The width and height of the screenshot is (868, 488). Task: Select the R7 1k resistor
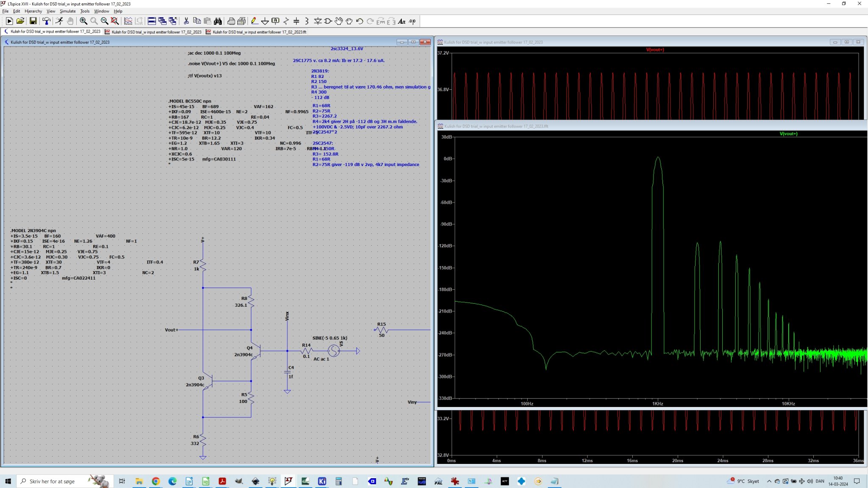pyautogui.click(x=203, y=266)
